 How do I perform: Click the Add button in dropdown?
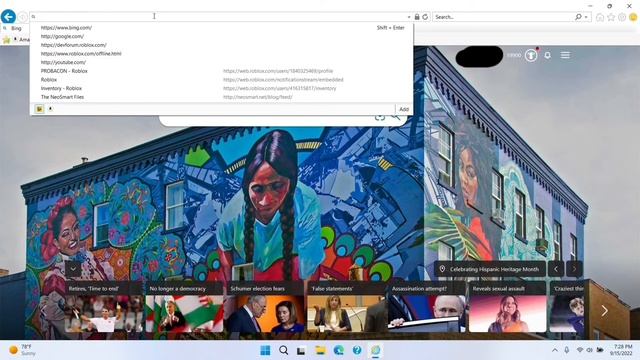tap(404, 109)
